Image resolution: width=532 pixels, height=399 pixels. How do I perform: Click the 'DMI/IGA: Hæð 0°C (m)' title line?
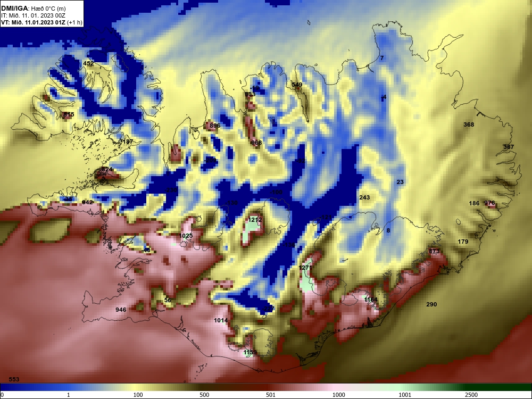pos(33,9)
